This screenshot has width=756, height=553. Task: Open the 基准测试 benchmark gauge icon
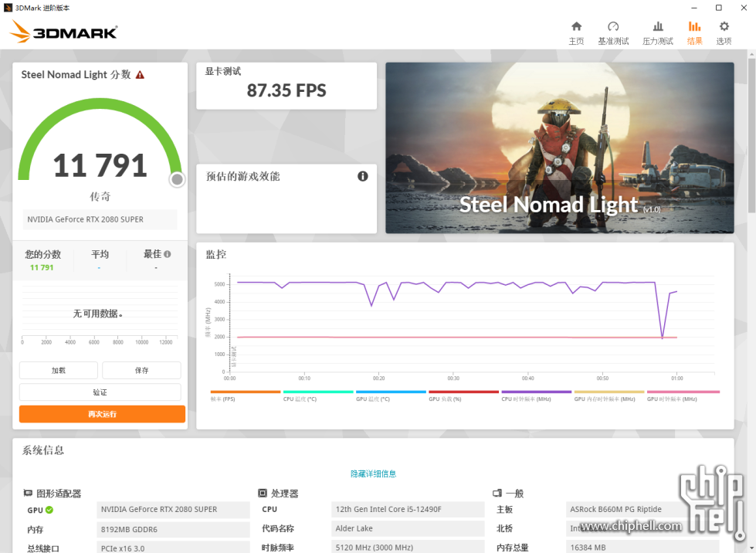tap(613, 26)
